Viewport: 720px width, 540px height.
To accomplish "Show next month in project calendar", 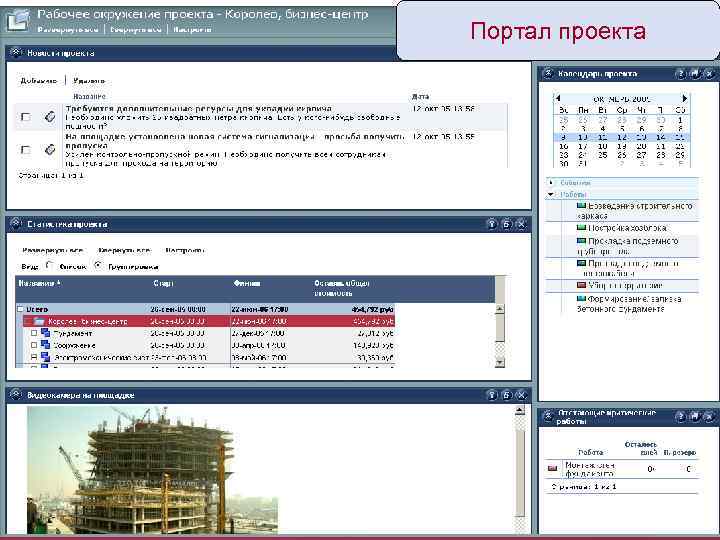I will pos(684,98).
